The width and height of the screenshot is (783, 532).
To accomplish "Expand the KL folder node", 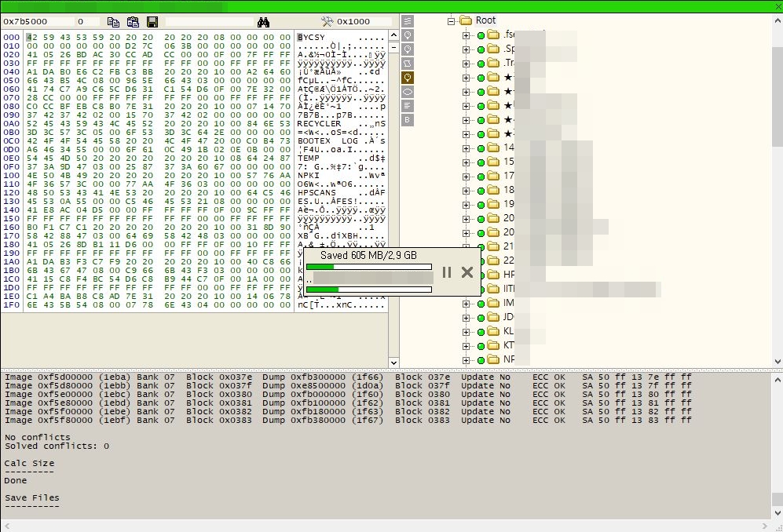I will (467, 332).
